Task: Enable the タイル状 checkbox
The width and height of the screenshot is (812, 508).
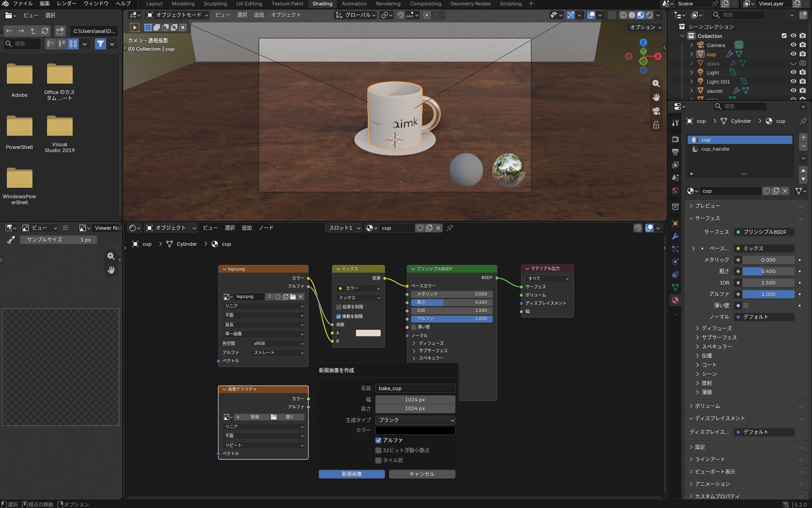Action: click(x=378, y=460)
